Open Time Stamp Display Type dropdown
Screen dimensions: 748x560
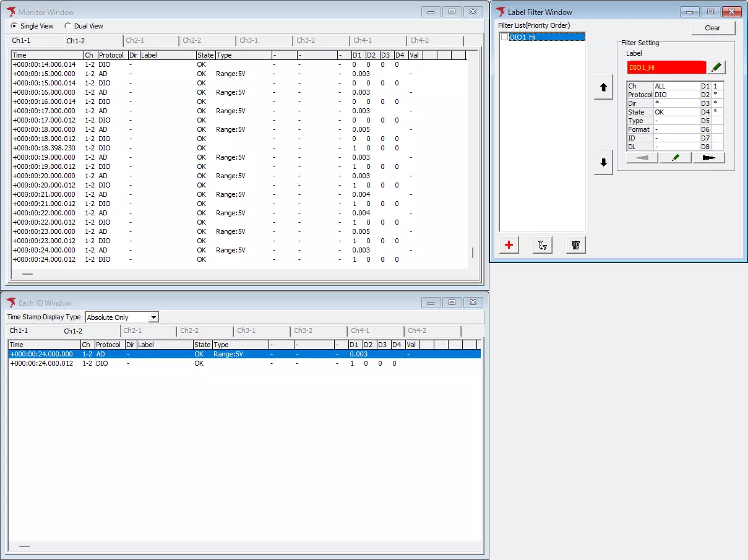click(x=153, y=317)
